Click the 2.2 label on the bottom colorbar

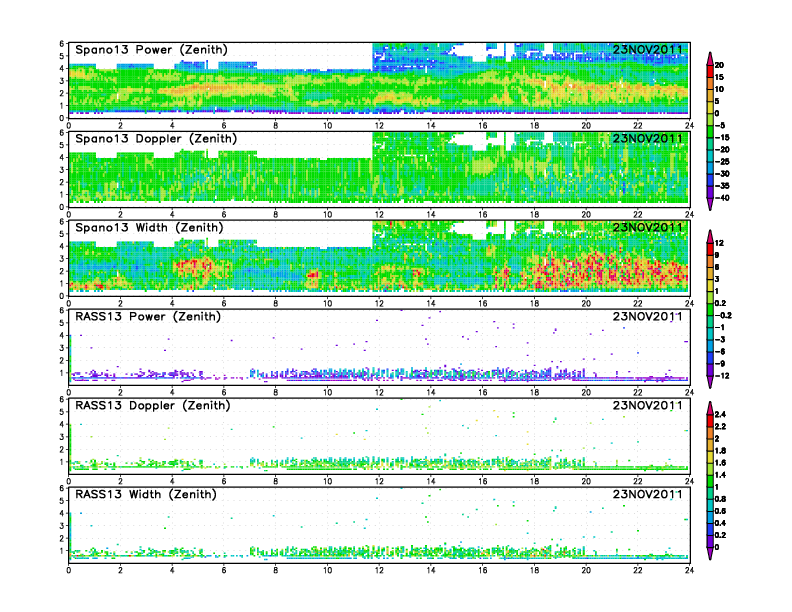click(x=720, y=426)
